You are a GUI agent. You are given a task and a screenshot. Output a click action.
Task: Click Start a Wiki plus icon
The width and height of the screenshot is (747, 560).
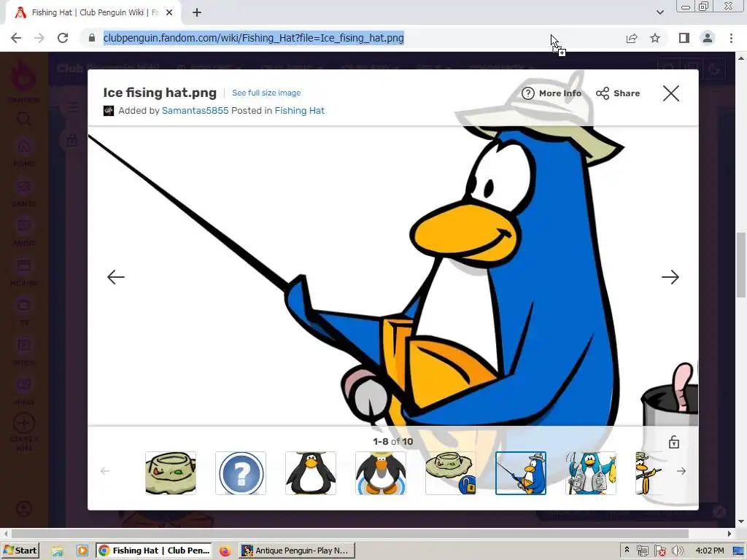(x=24, y=423)
